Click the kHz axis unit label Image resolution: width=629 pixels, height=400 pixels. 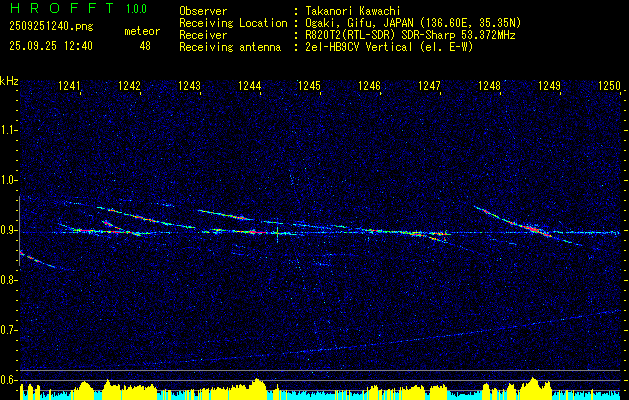pos(9,80)
